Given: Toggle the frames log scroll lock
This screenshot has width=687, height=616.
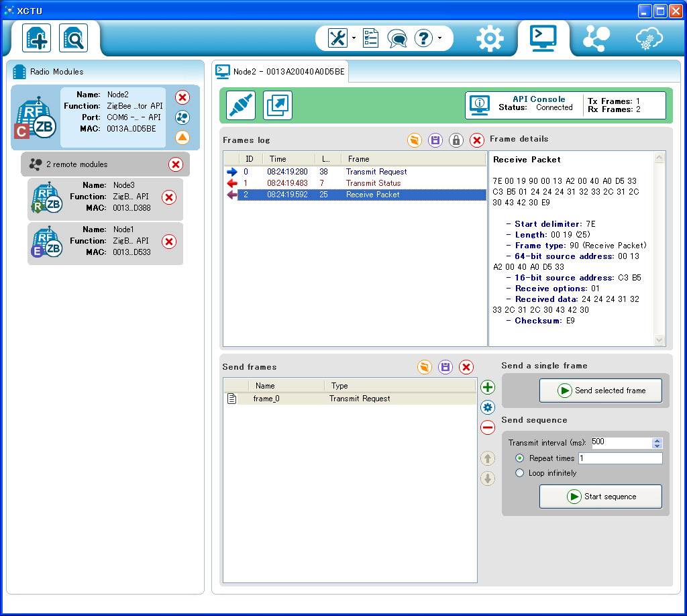Looking at the screenshot, I should pos(456,140).
